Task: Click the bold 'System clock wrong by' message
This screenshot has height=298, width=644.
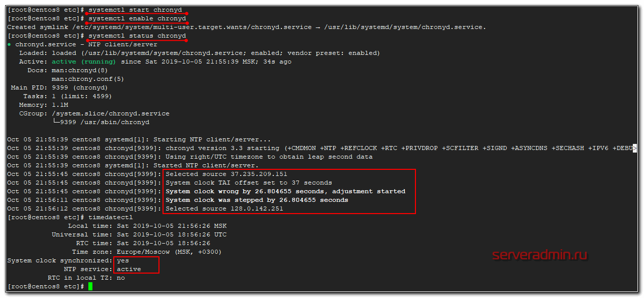Action: 285,191
